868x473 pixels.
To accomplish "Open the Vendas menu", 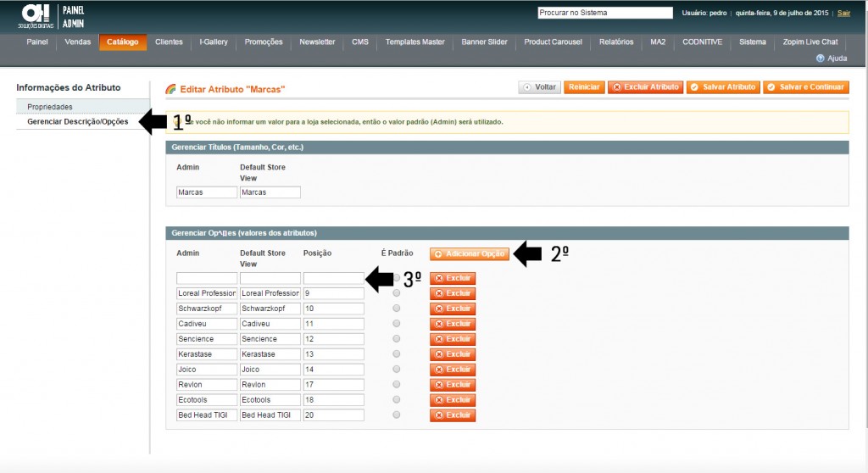I will click(x=77, y=42).
